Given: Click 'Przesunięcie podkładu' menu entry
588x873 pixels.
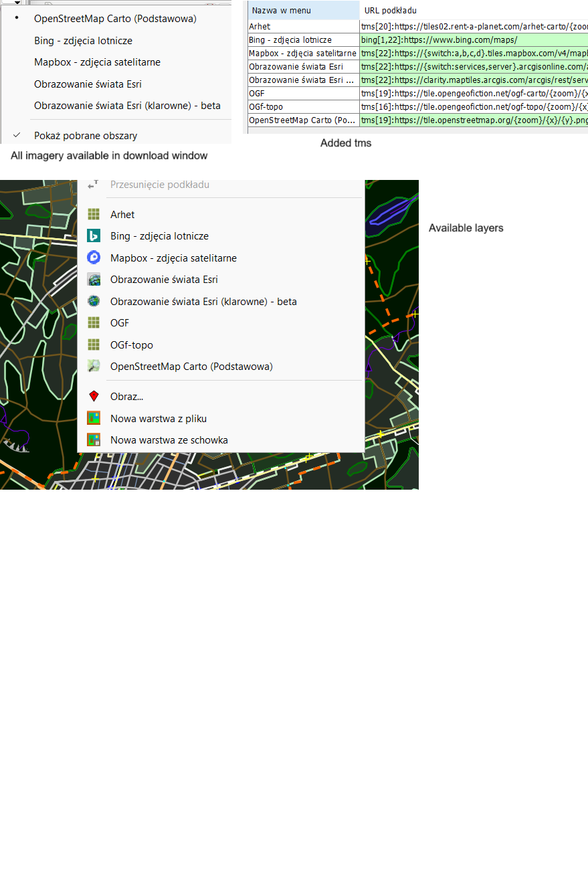Looking at the screenshot, I should (159, 185).
